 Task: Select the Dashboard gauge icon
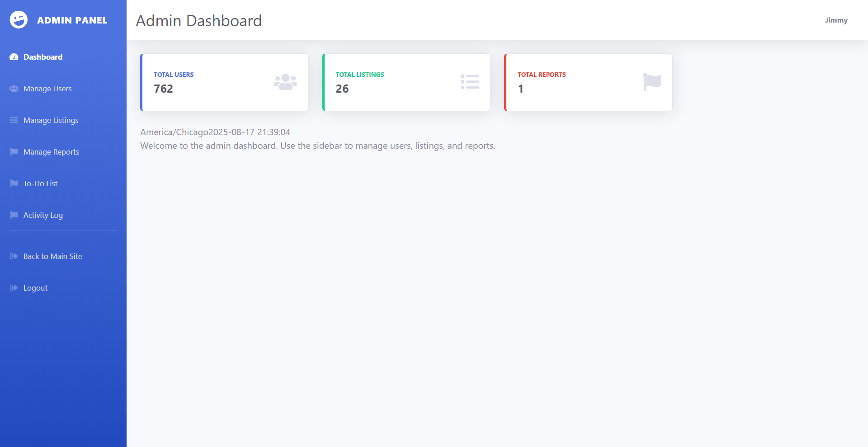pos(13,56)
